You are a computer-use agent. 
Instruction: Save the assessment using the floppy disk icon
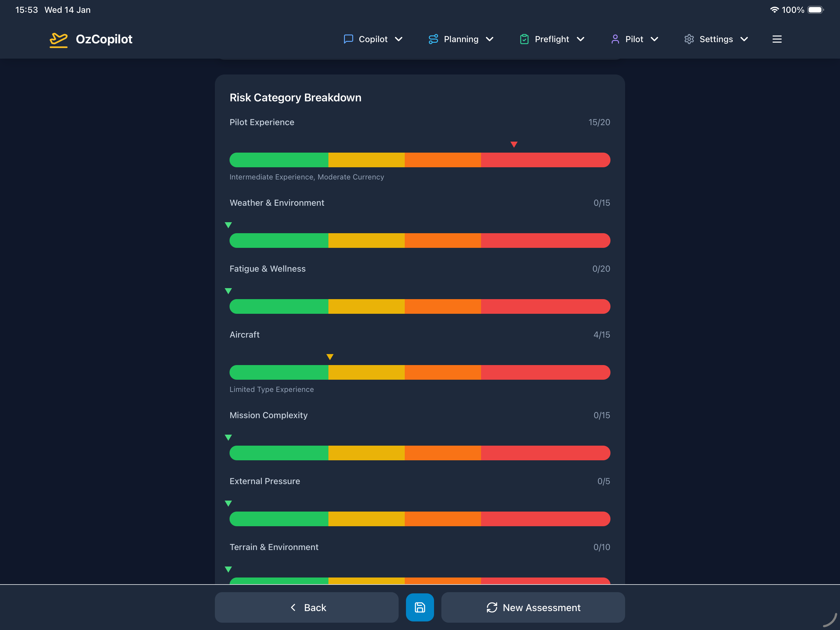click(420, 607)
